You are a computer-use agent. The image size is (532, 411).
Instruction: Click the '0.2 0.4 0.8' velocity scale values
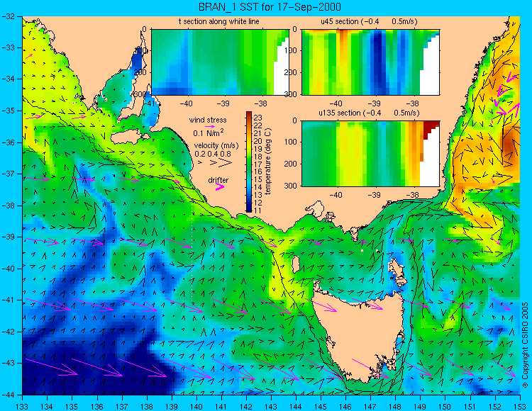pos(213,154)
